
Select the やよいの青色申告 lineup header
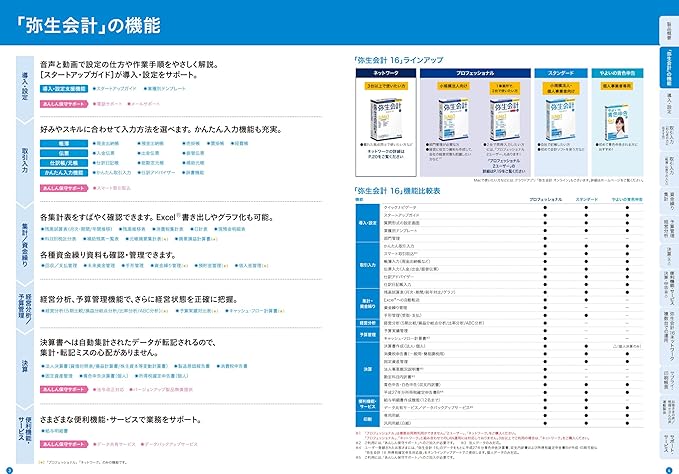tap(617, 73)
